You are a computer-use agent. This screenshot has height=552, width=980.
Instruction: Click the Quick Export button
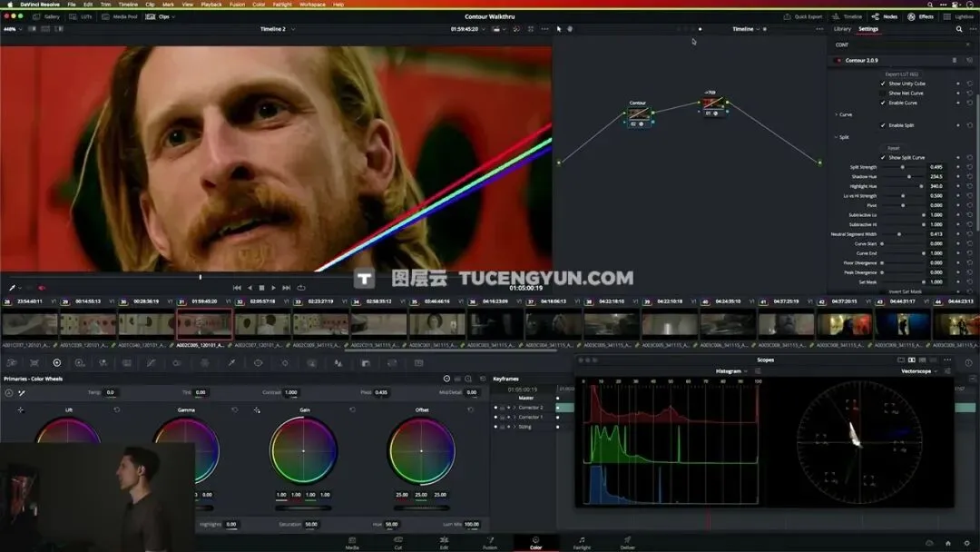pos(803,17)
